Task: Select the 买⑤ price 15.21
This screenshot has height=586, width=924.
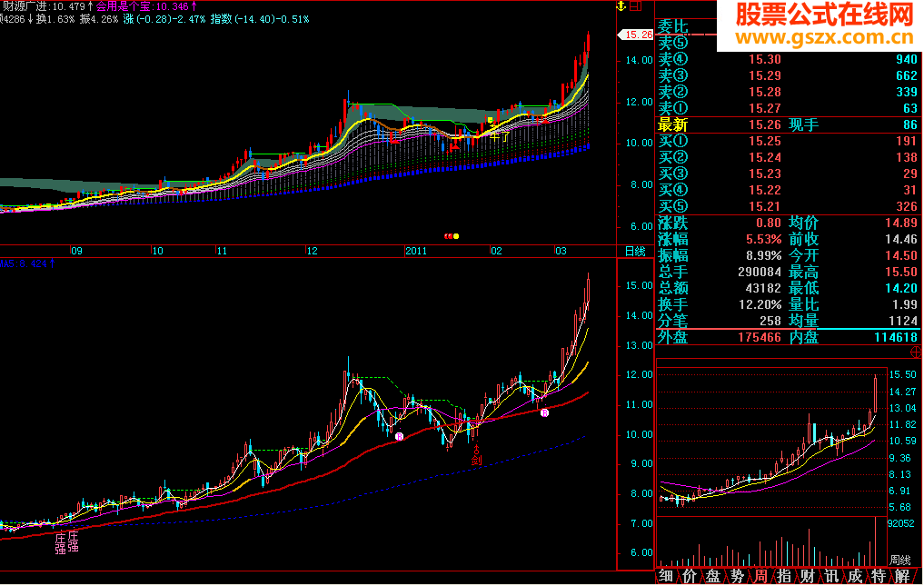Action: [x=765, y=207]
